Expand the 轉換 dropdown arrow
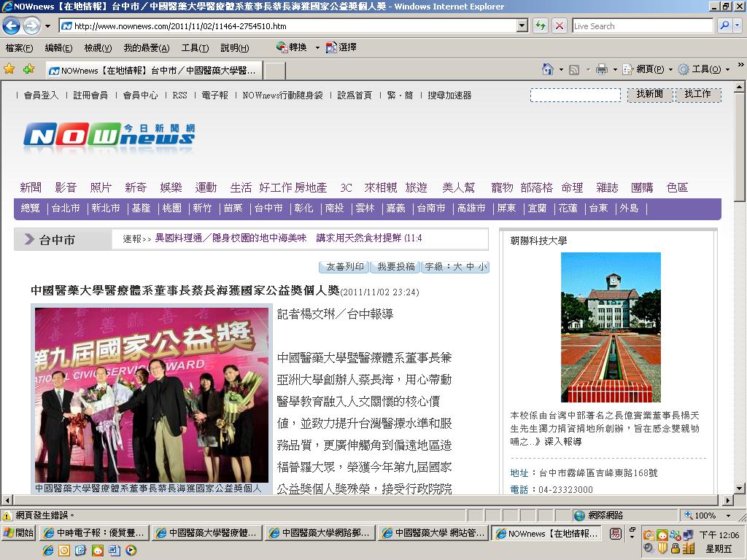The image size is (747, 560). (x=318, y=47)
